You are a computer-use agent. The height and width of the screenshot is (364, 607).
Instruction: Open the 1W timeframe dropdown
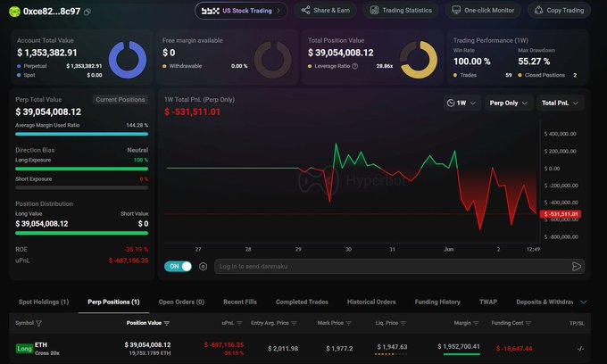tap(462, 103)
